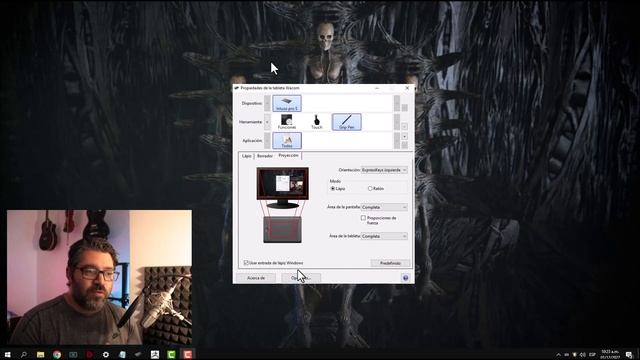Click right scroll arrow in Herramienta row
The image size is (640, 360).
tap(397, 122)
